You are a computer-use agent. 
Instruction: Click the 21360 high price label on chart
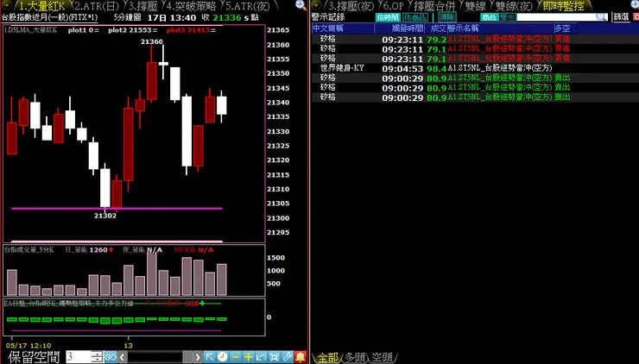pyautogui.click(x=152, y=41)
